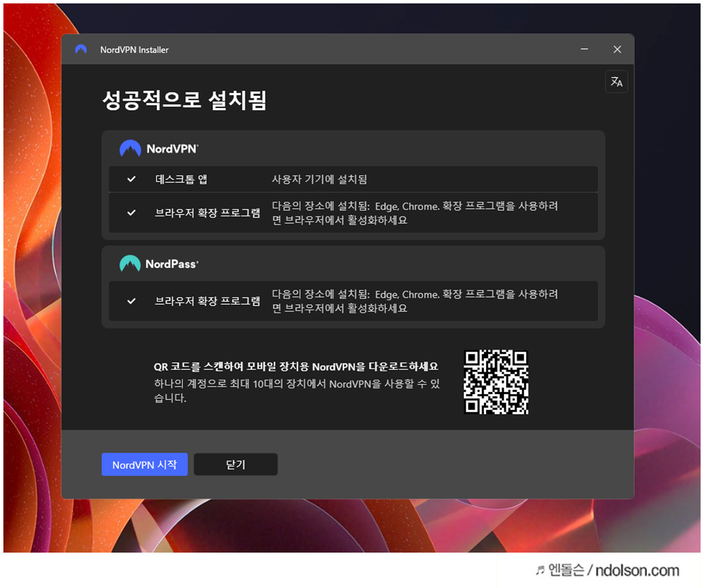704x588 pixels.
Task: Minimize the NordVPN Installer window
Action: (x=584, y=49)
